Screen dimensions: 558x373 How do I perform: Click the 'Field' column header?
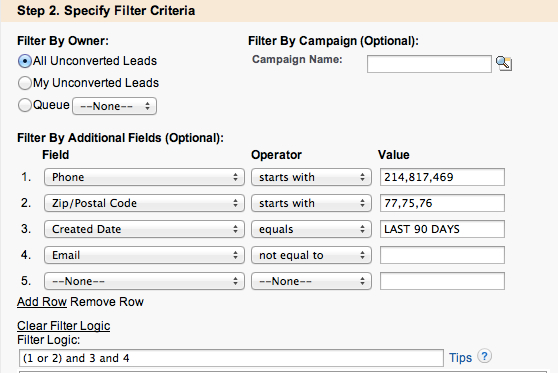(56, 155)
